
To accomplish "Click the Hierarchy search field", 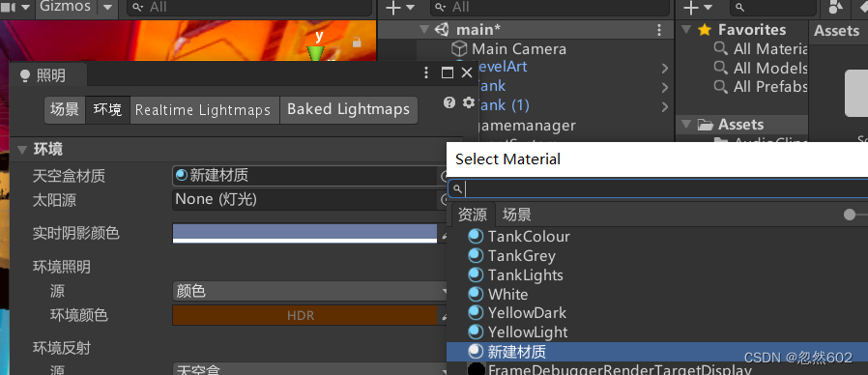I will tap(550, 7).
